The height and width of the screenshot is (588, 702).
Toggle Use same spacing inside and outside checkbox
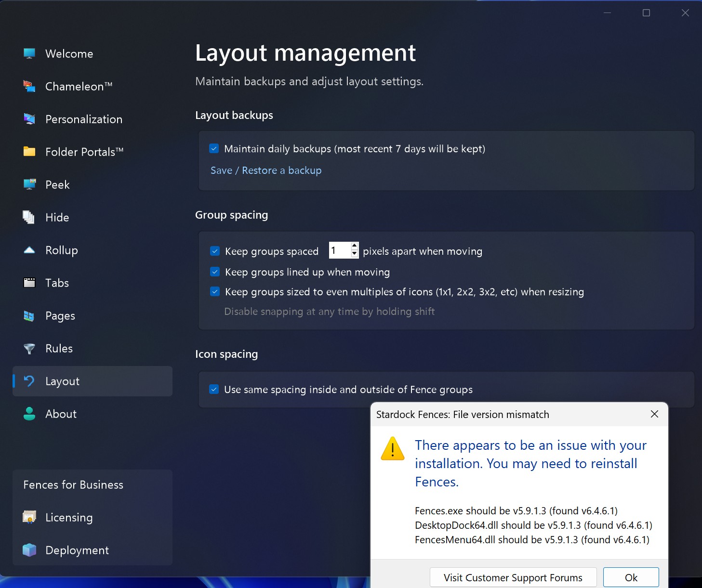[x=214, y=389]
